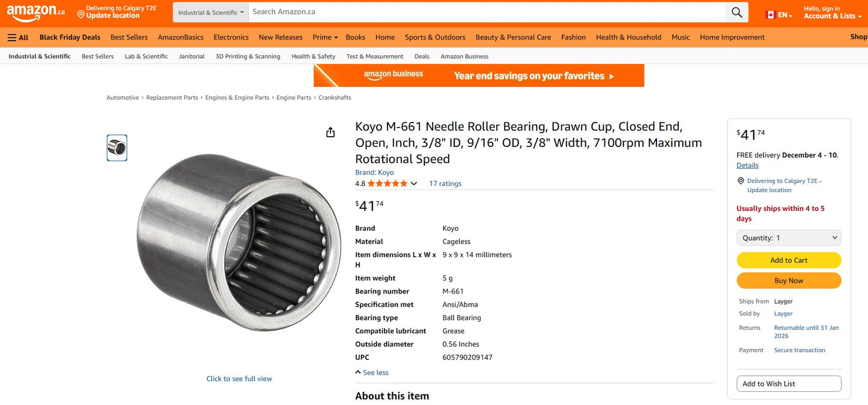
Task: Click the Amazon.ca logo
Action: 33,12
